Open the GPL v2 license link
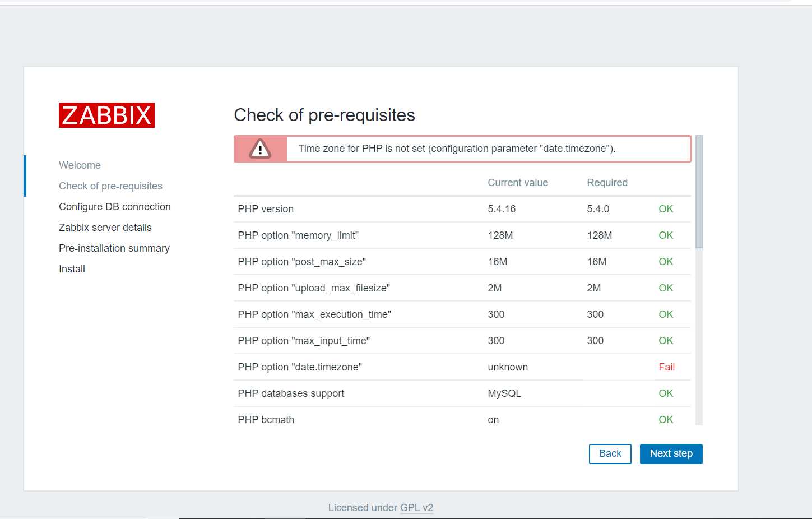Screen dimensions: 812x519 (416, 508)
